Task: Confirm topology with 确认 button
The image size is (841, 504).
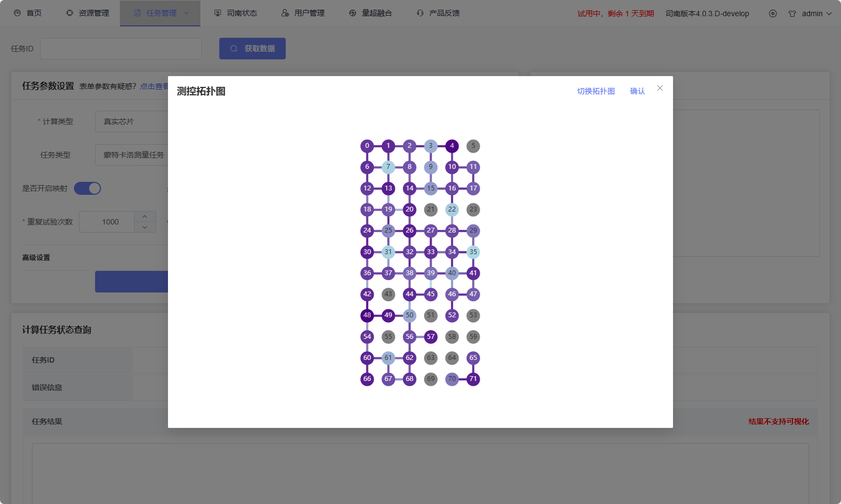Action: [x=637, y=91]
